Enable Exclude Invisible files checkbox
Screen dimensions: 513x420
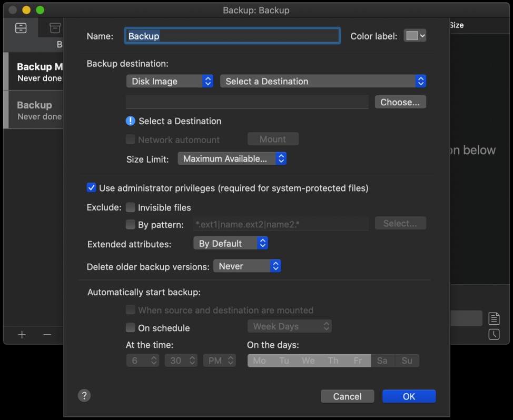pyautogui.click(x=131, y=207)
